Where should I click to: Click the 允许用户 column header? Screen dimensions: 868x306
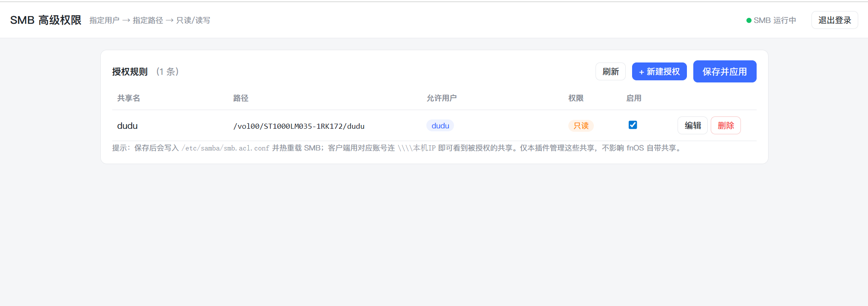442,98
